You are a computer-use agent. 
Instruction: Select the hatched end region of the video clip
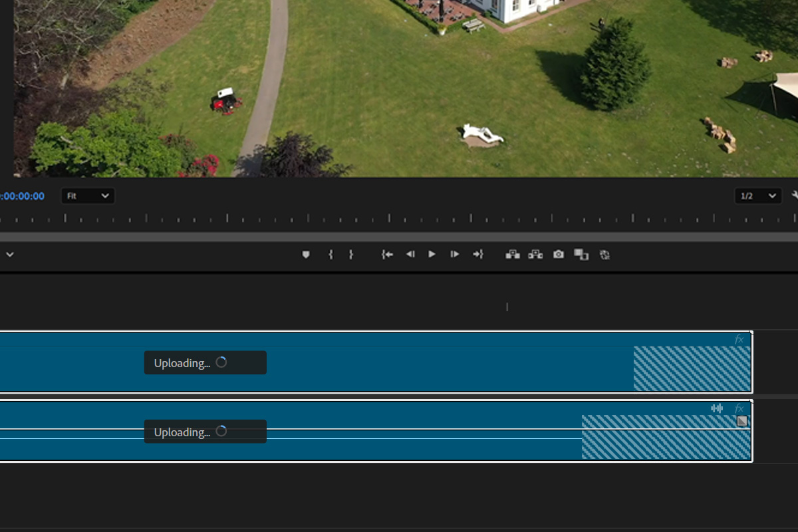pyautogui.click(x=692, y=368)
